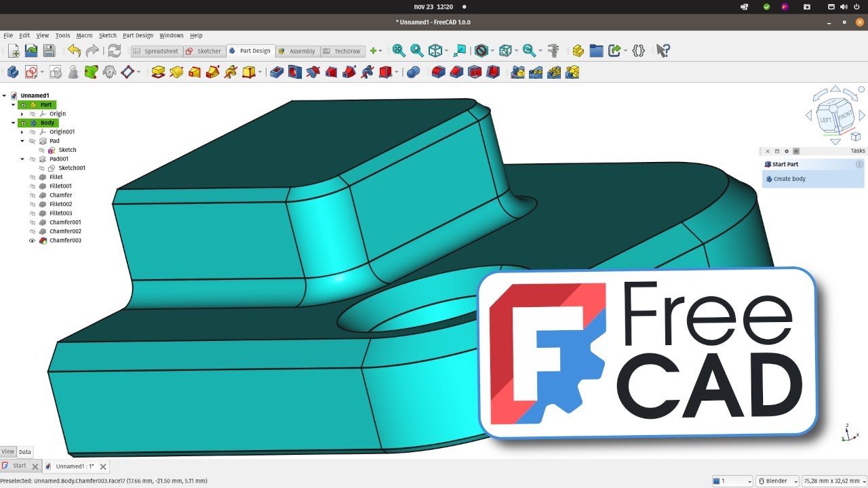Collapse the Unnamed1 document tree

click(x=4, y=96)
